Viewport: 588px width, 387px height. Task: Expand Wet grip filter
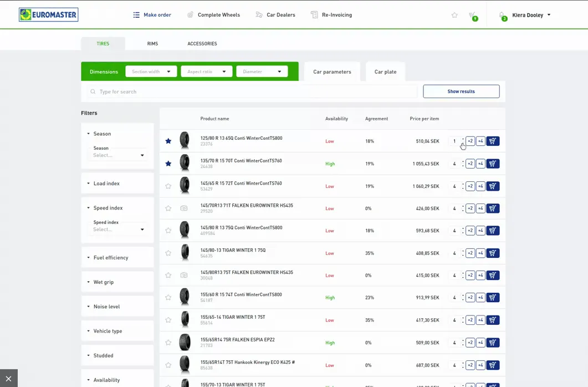[x=117, y=282]
